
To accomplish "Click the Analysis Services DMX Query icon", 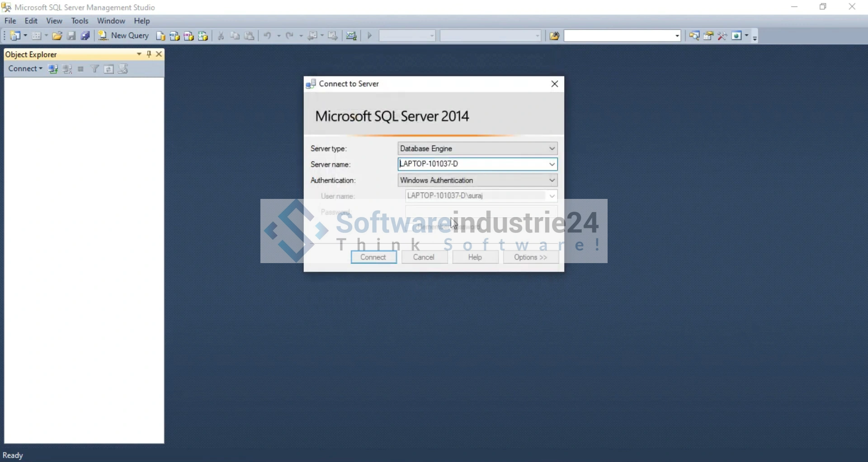I will [189, 36].
